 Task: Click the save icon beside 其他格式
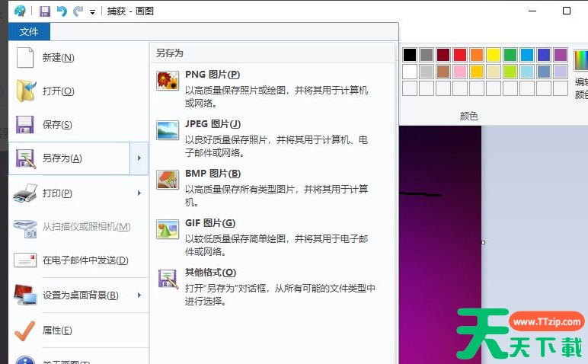tap(168, 279)
